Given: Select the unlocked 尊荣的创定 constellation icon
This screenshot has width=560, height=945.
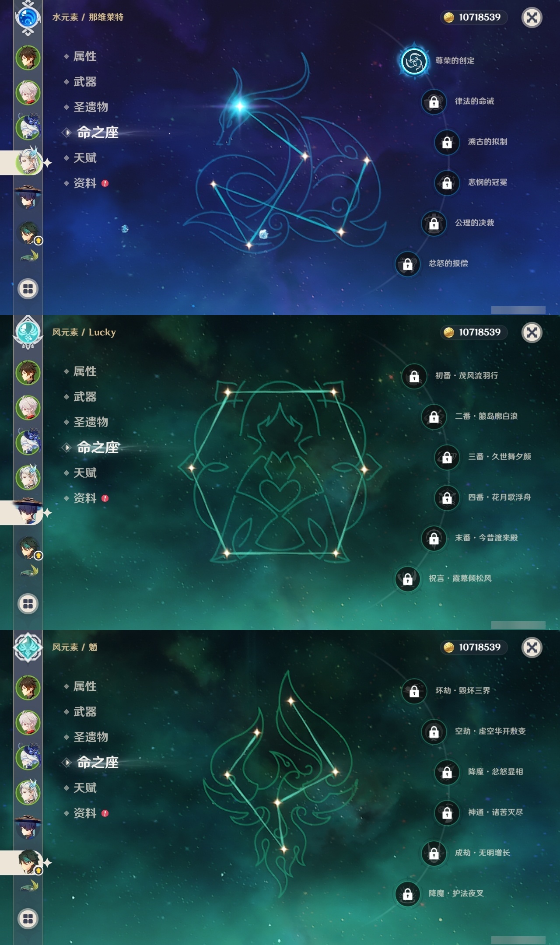Looking at the screenshot, I should 414,61.
